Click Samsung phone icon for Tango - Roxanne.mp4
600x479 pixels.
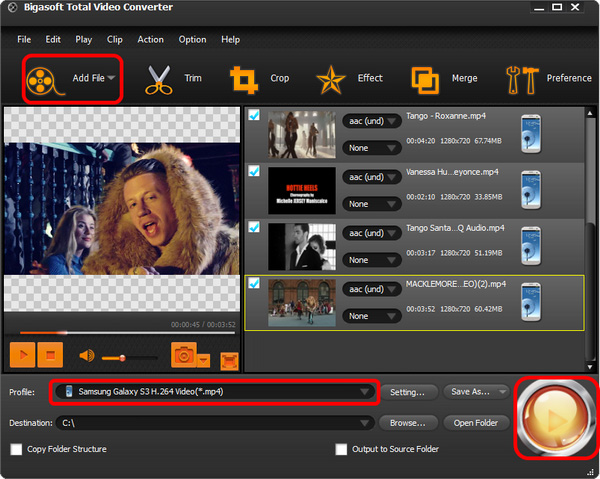[531, 134]
